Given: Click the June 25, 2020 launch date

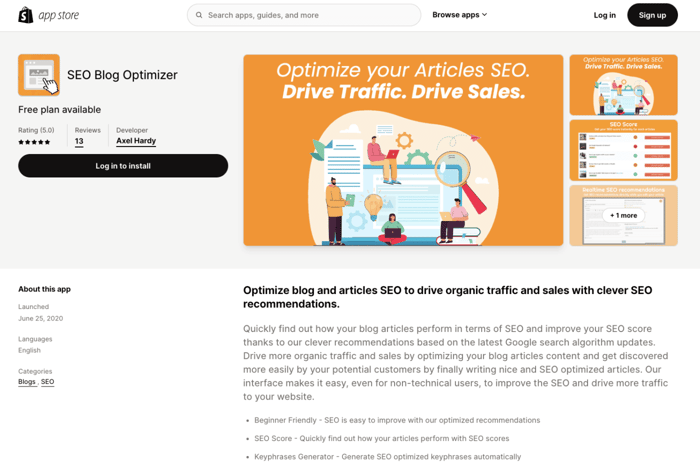Looking at the screenshot, I should [x=41, y=318].
